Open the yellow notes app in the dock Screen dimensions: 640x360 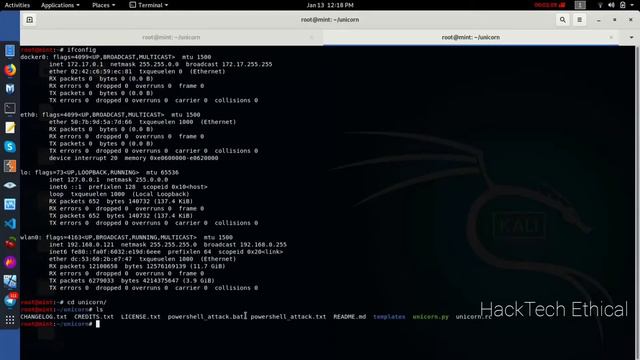pyautogui.click(x=10, y=127)
